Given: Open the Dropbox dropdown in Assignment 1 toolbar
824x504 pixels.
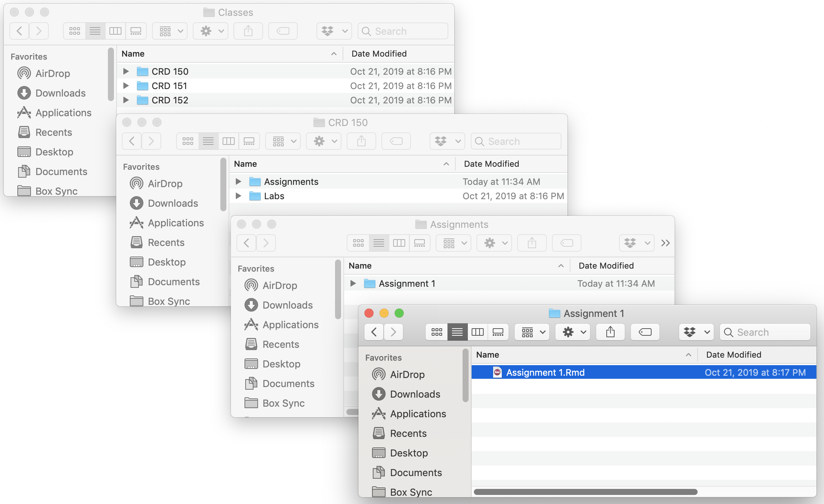Looking at the screenshot, I should tap(696, 332).
